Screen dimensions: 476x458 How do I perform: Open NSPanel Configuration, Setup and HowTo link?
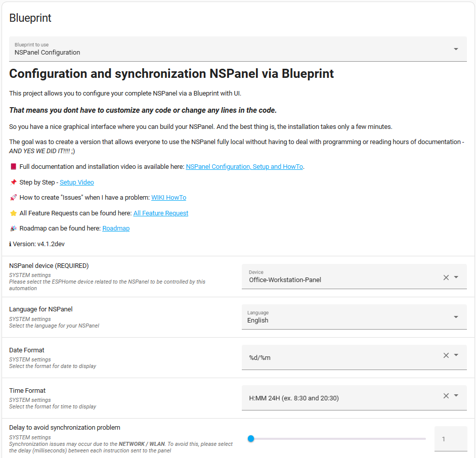click(x=244, y=167)
